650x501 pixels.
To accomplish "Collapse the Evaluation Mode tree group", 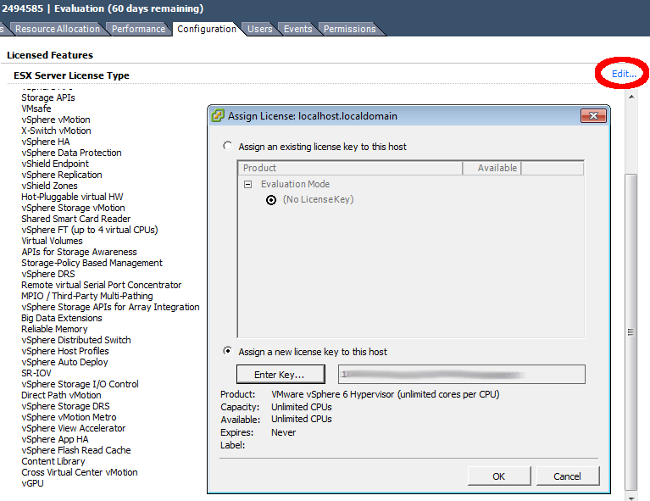I will pos(247,184).
